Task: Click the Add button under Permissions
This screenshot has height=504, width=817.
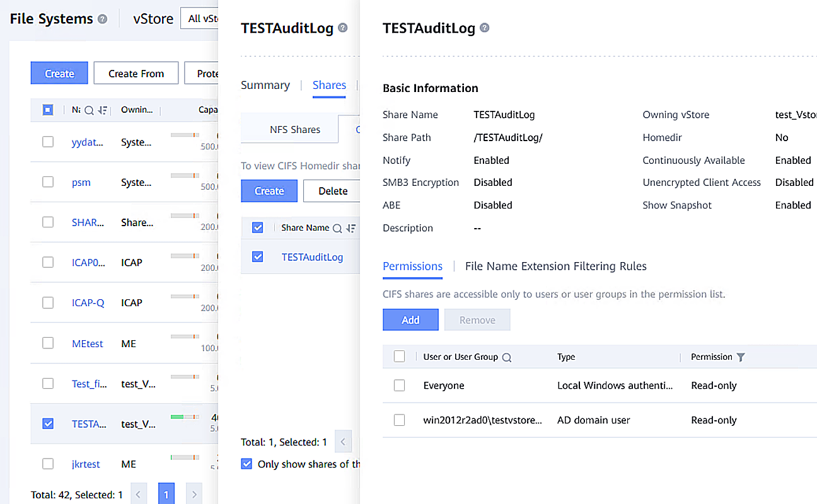Action: (x=410, y=319)
